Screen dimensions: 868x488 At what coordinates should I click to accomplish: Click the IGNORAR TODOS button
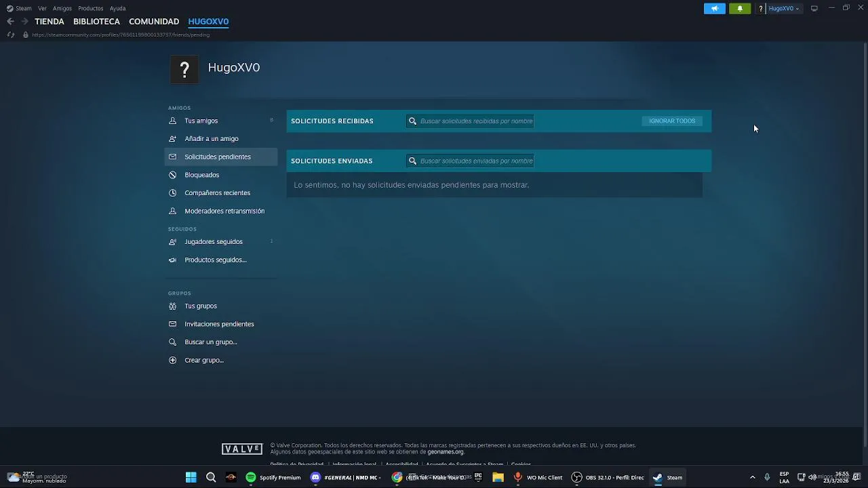pyautogui.click(x=672, y=121)
